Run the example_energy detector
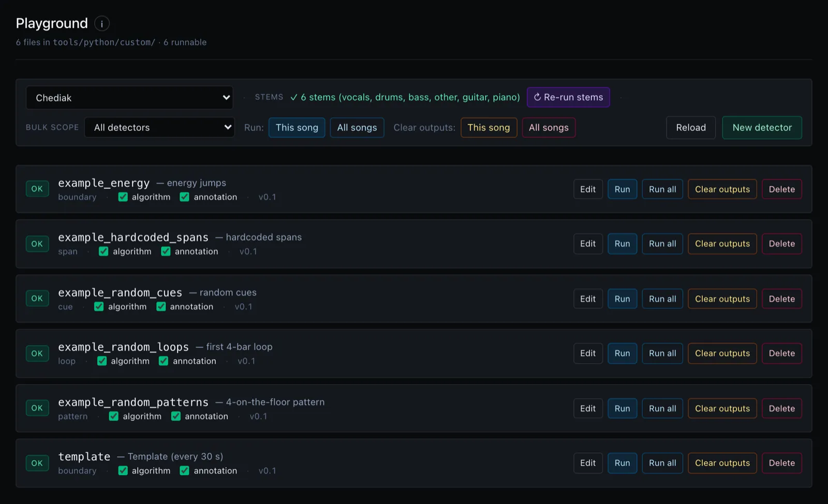 pyautogui.click(x=623, y=189)
